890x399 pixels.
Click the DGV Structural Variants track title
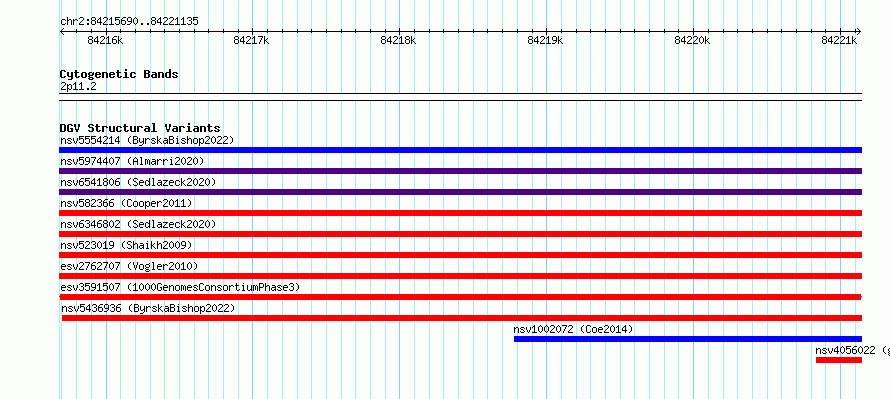[x=140, y=128]
